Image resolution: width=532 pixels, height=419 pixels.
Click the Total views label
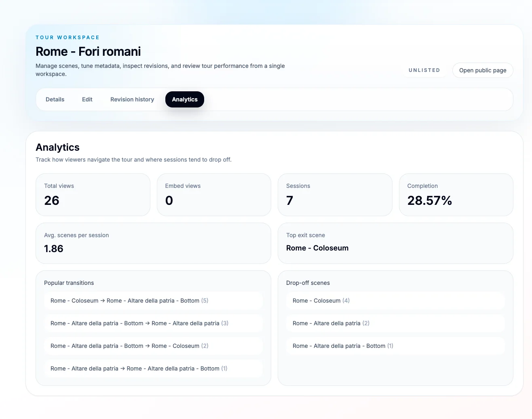(x=59, y=186)
